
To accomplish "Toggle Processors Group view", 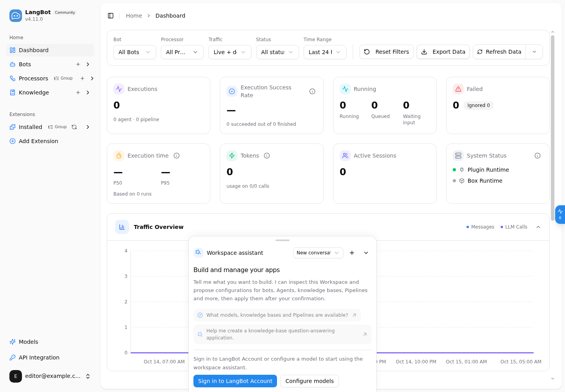I will coord(63,78).
